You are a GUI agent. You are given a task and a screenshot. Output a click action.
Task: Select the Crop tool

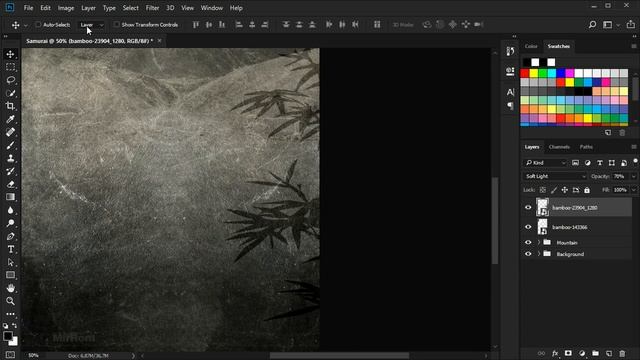pyautogui.click(x=11, y=106)
